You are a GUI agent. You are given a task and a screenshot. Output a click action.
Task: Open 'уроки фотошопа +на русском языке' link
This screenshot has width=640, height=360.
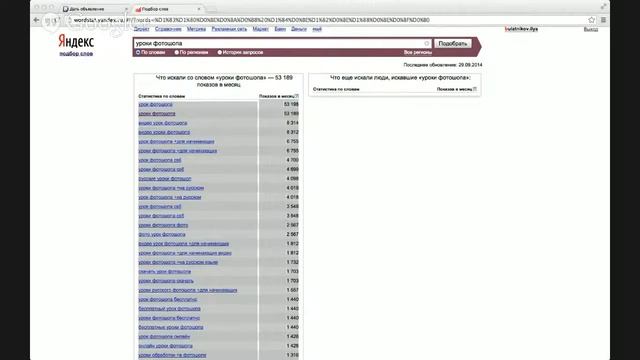pos(178,262)
